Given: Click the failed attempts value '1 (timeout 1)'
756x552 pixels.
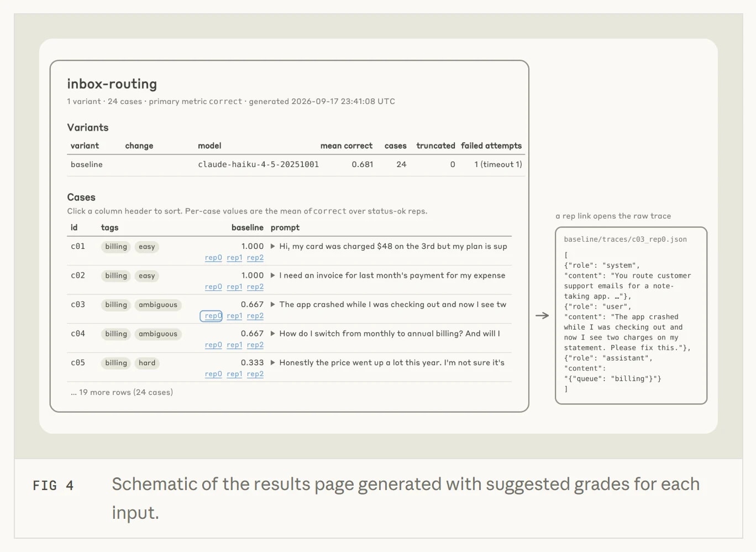Looking at the screenshot, I should pyautogui.click(x=498, y=164).
